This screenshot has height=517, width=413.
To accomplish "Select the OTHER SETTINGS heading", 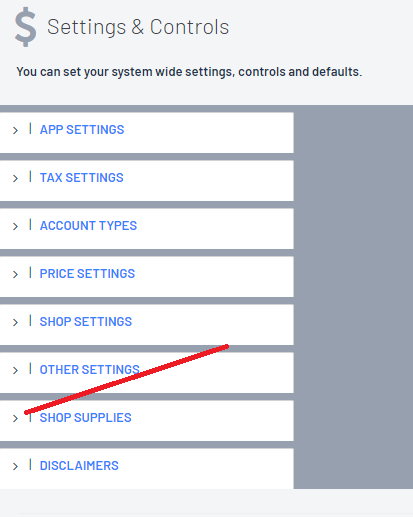I will click(90, 370).
